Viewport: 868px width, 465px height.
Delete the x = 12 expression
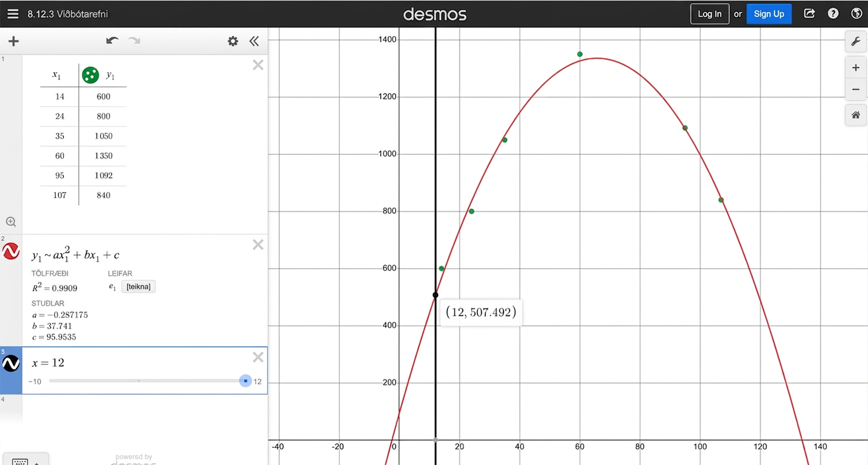coord(258,357)
